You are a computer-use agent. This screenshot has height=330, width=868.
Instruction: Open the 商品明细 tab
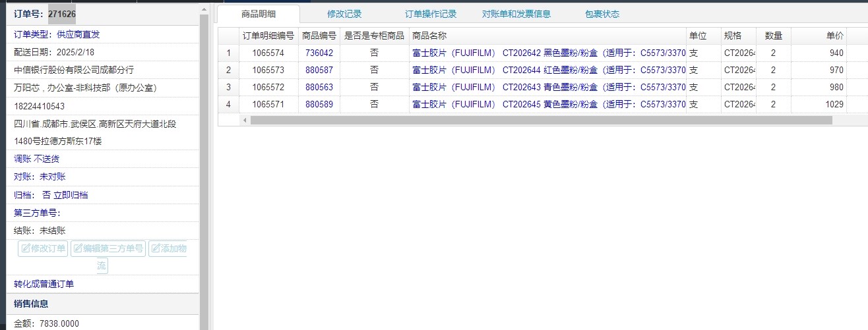(259, 14)
